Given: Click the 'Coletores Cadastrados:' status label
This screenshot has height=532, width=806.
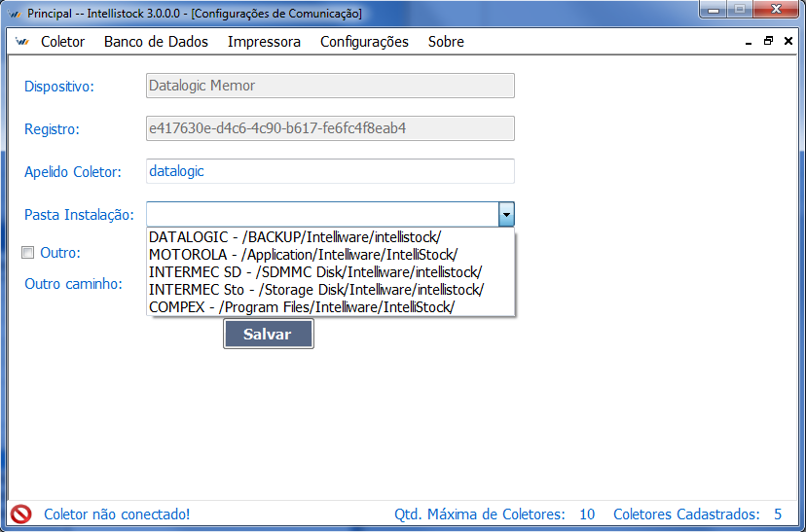Looking at the screenshot, I should click(686, 514).
